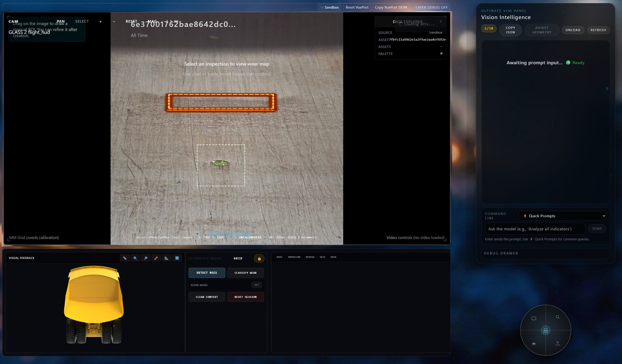This screenshot has width=622, height=364.
Task: Toggle Scene Mode off switch
Action: click(257, 285)
